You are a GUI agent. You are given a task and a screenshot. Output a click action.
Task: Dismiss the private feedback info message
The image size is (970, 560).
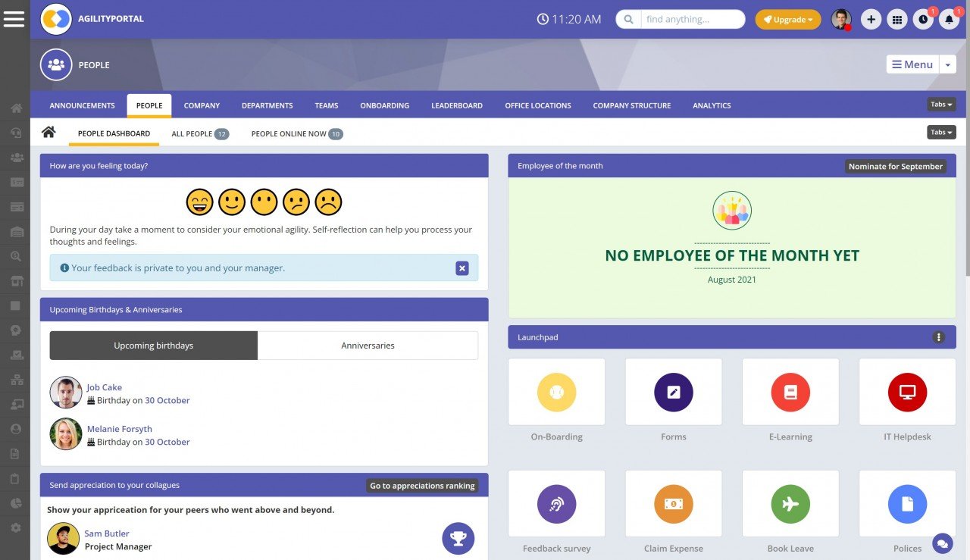click(x=462, y=267)
